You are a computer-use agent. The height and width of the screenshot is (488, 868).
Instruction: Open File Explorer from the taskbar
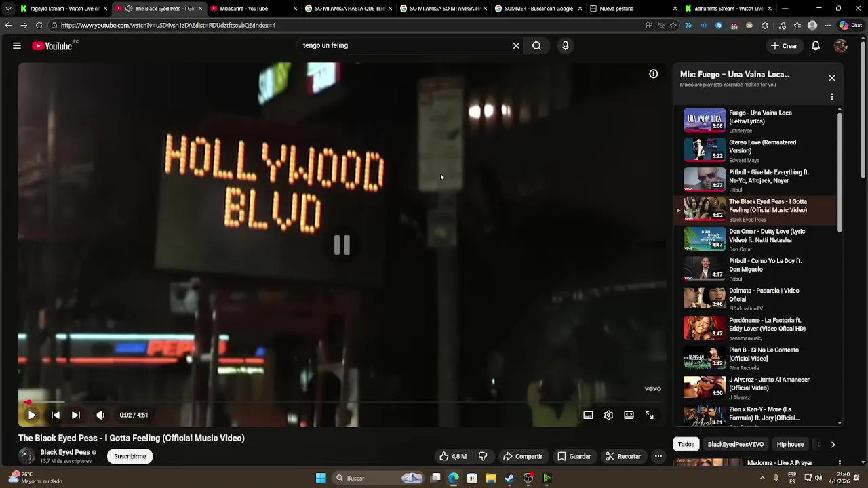490,478
